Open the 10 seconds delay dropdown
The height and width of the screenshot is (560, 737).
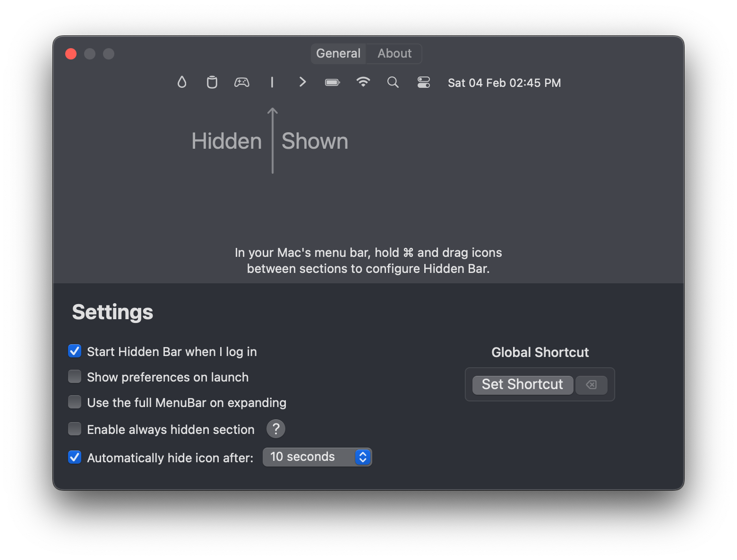pos(317,457)
